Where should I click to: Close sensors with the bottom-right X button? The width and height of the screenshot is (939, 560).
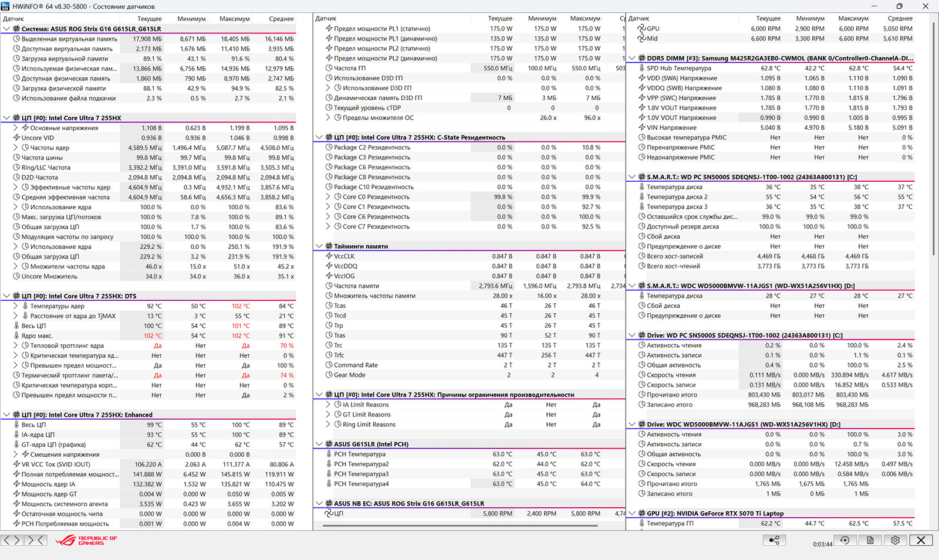click(x=921, y=540)
